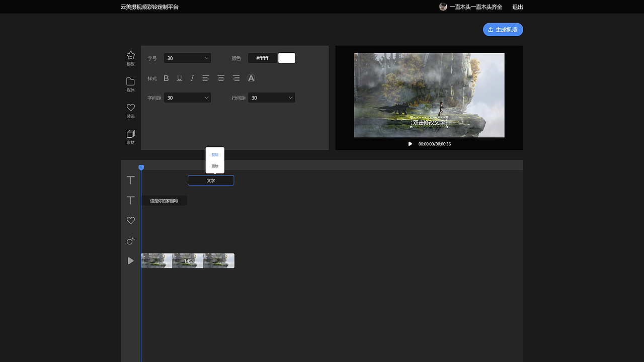Click the T track icon beside 这是你的家园吗
644x362 pixels.
point(131,200)
